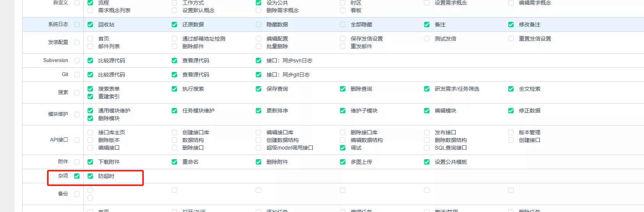Toggle the 备份 group checkbox

point(77,194)
